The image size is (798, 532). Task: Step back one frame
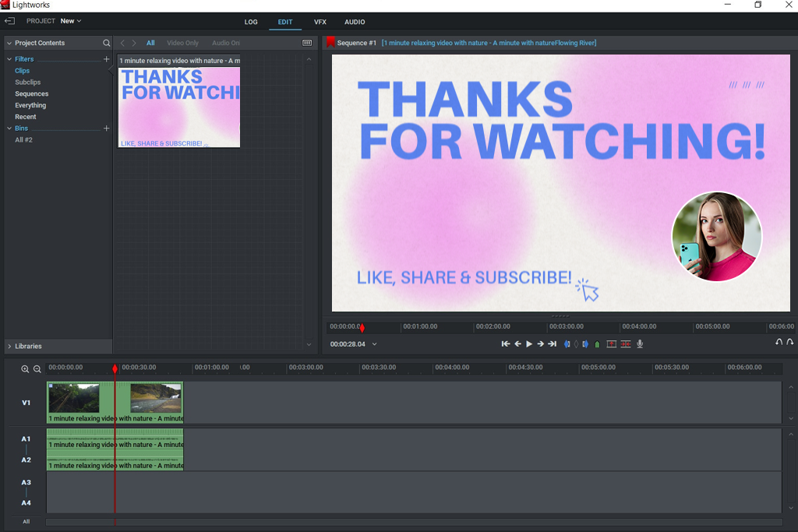click(517, 344)
